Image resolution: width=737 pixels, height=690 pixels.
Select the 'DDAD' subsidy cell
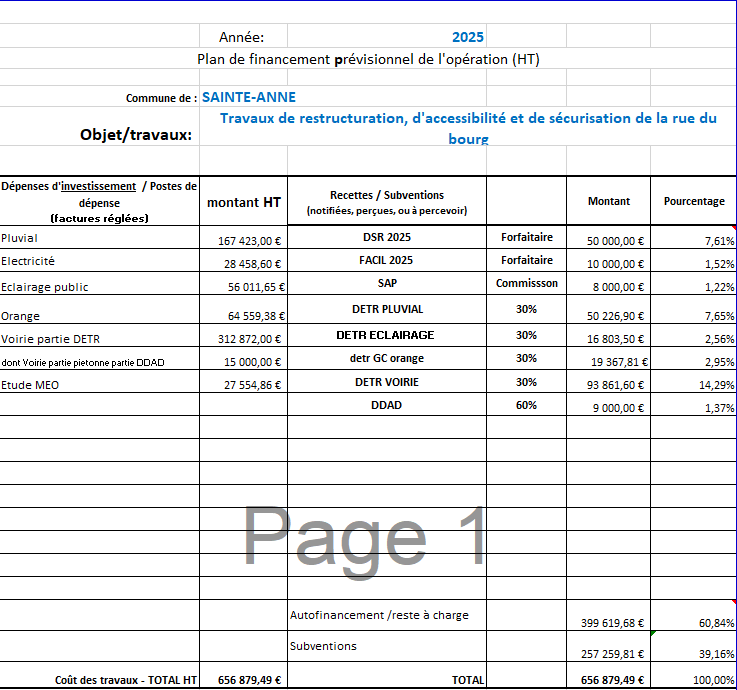386,405
